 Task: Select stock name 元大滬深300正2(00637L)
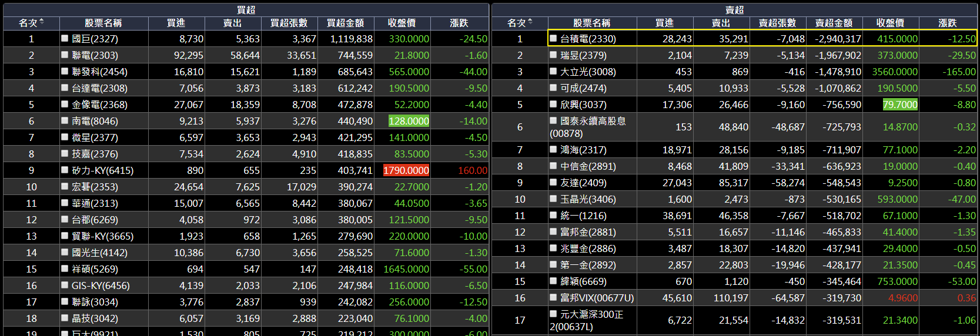(x=587, y=320)
